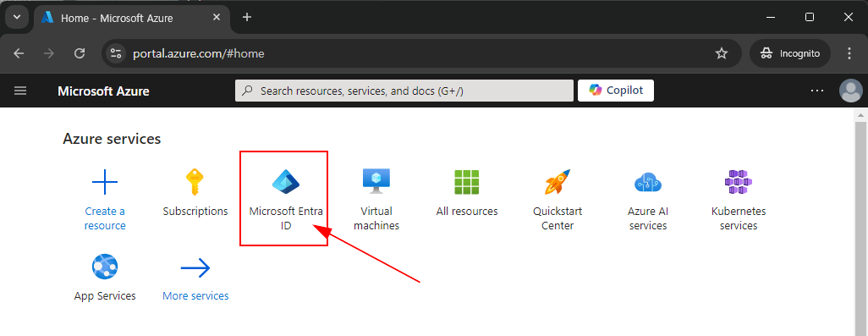Screen dimensions: 868x336
Task: Open Chrome three-dot menu
Action: (x=849, y=53)
